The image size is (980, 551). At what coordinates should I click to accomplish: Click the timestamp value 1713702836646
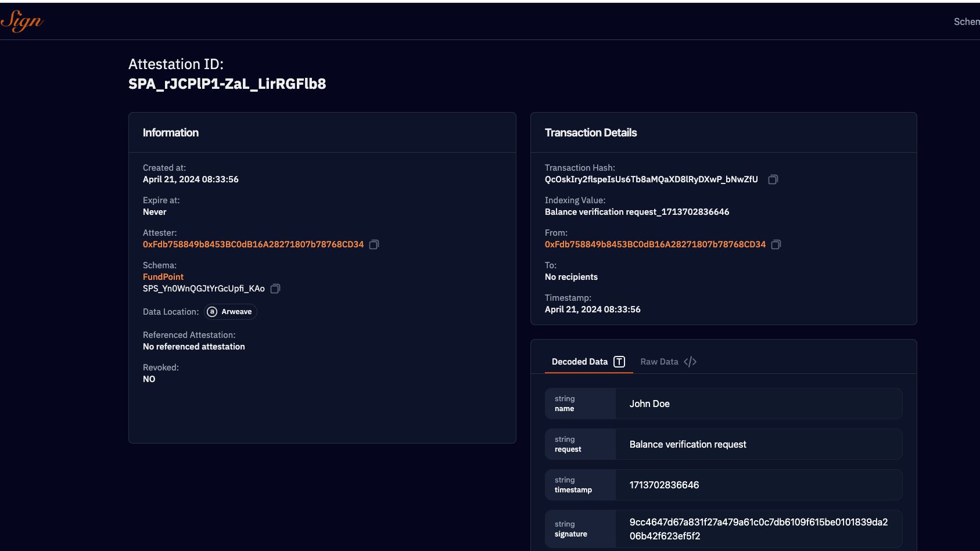tap(664, 485)
